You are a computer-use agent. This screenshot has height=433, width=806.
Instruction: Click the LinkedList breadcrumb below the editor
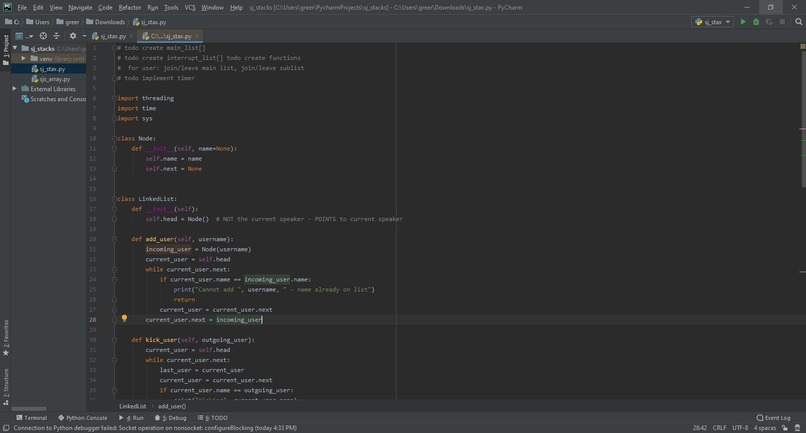[133, 406]
